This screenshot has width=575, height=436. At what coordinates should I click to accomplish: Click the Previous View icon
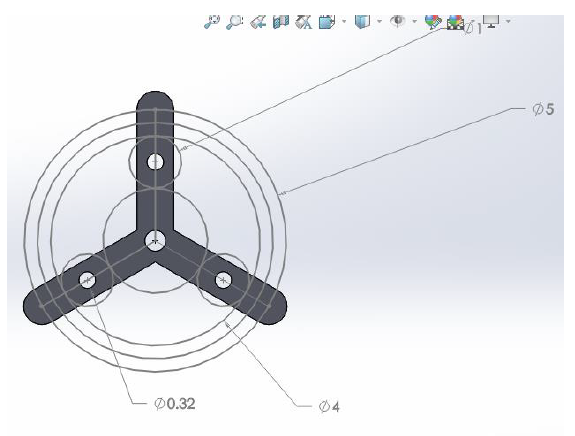[258, 22]
